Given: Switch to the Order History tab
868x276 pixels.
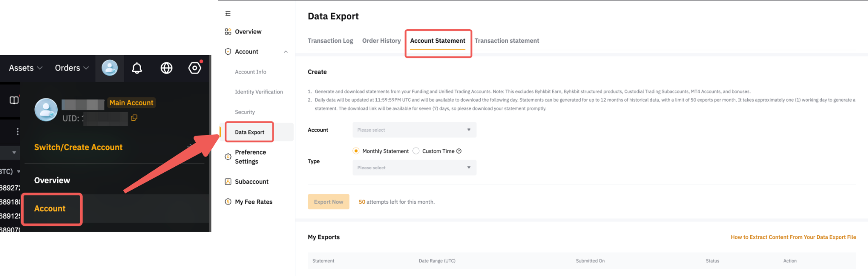Looking at the screenshot, I should tap(381, 41).
